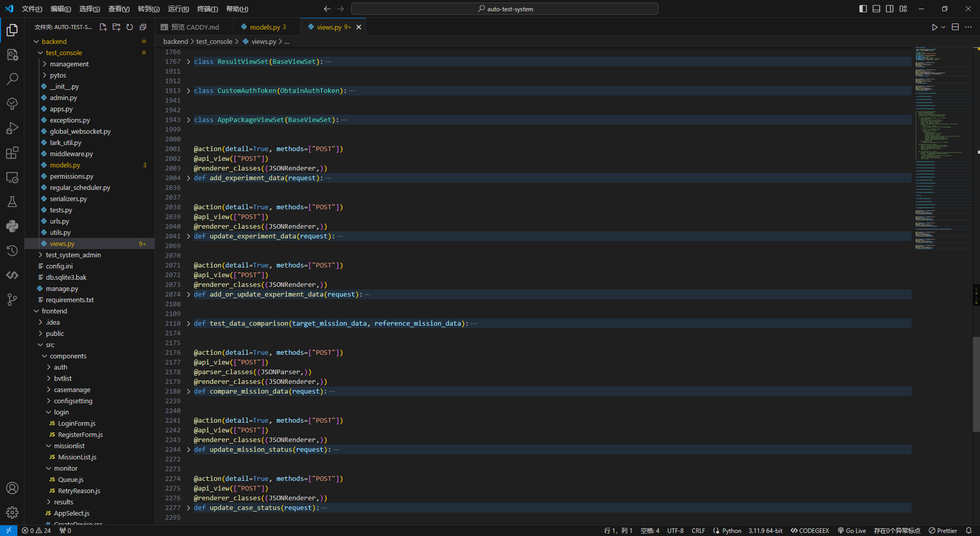Open serializers.py in the explorer
The image size is (980, 536).
point(68,199)
